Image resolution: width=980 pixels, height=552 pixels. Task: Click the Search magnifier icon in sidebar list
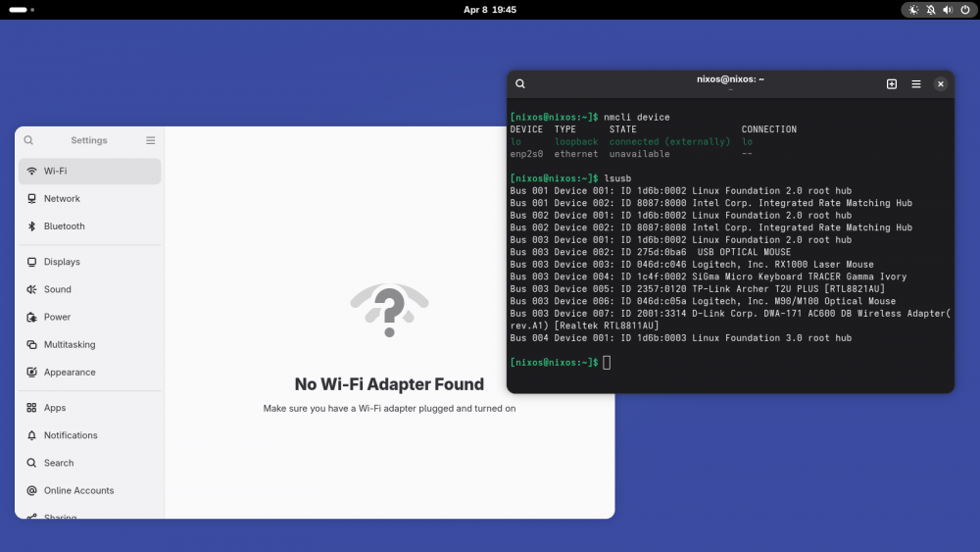tap(32, 463)
